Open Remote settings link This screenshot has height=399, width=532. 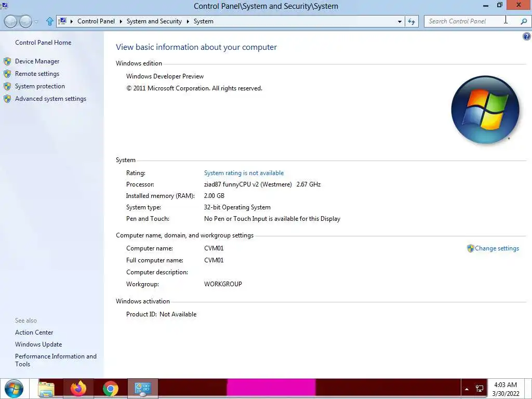click(37, 74)
